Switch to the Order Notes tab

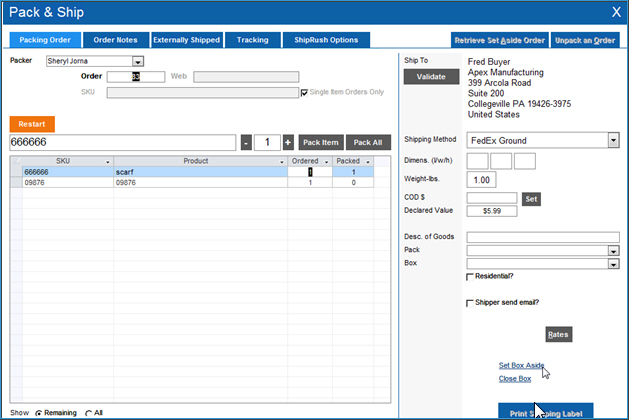coord(115,40)
